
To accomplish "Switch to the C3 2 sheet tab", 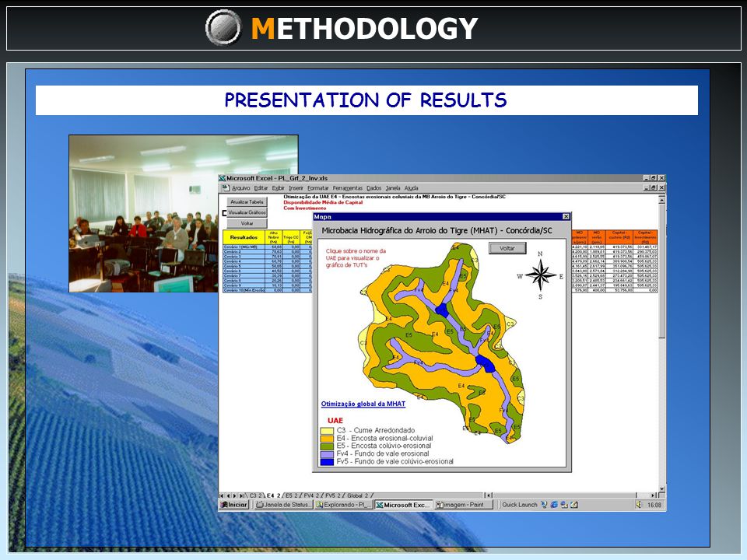I will click(x=256, y=495).
